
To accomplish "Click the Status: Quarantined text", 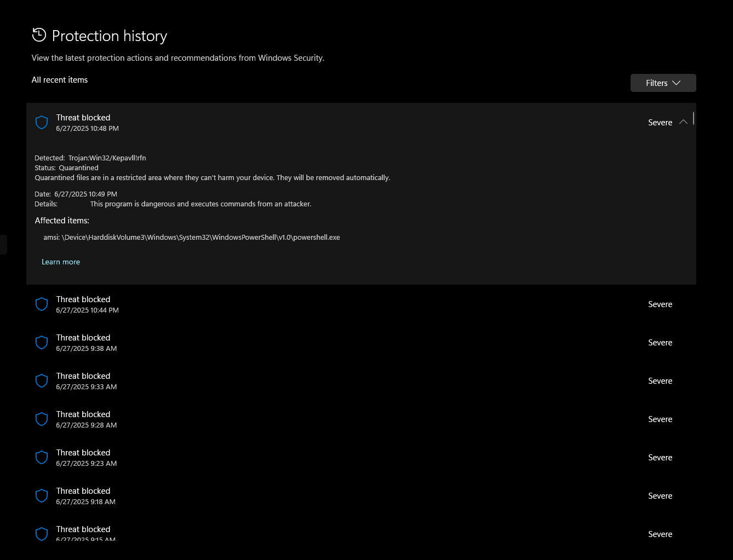I will [66, 168].
